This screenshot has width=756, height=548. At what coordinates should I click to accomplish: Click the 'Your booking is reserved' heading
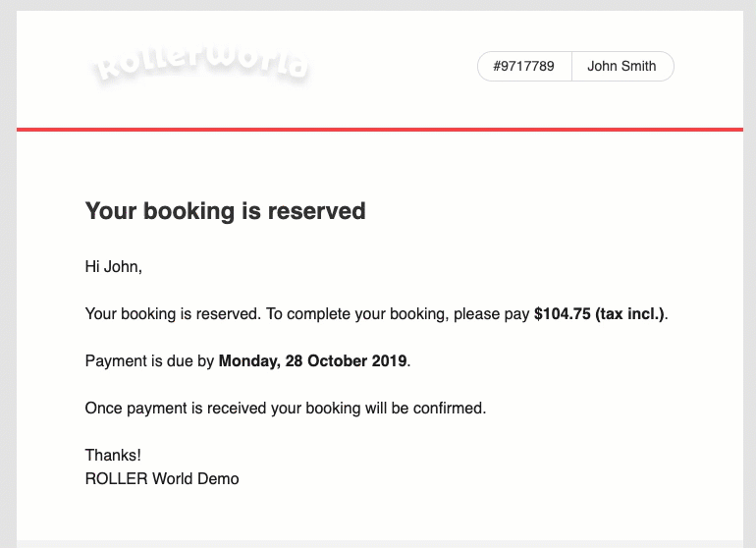[x=225, y=211]
